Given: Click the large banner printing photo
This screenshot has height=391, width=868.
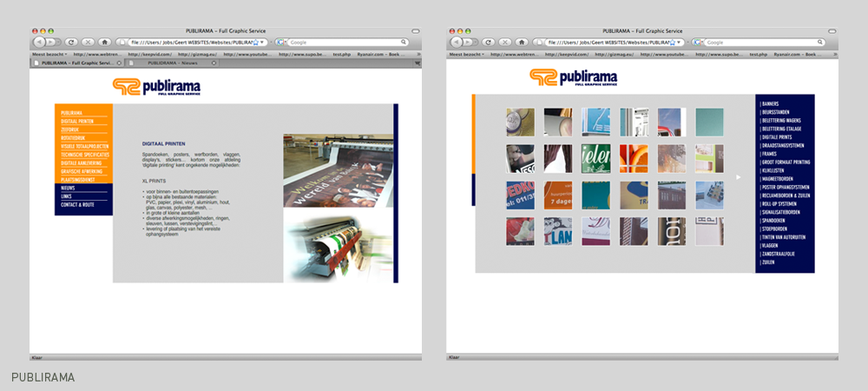Looking at the screenshot, I should pyautogui.click(x=339, y=170).
